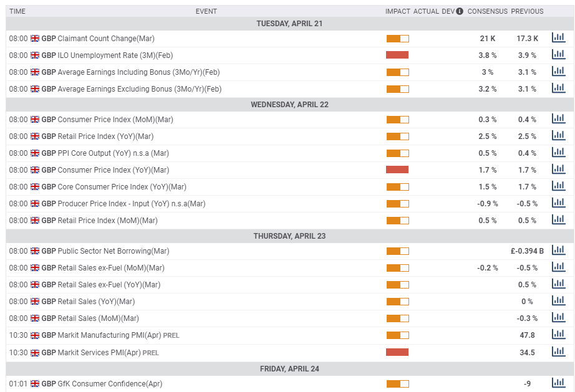Click the IMPACT column header

(x=397, y=11)
